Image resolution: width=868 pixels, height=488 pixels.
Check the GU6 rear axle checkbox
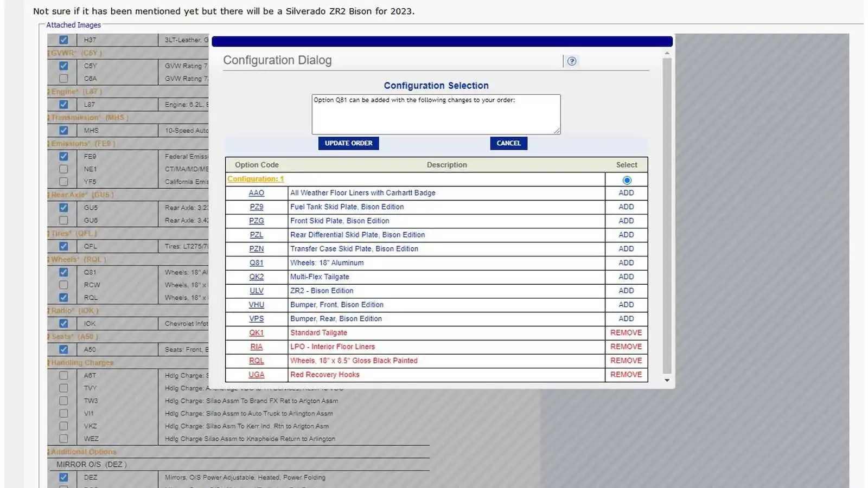click(63, 221)
